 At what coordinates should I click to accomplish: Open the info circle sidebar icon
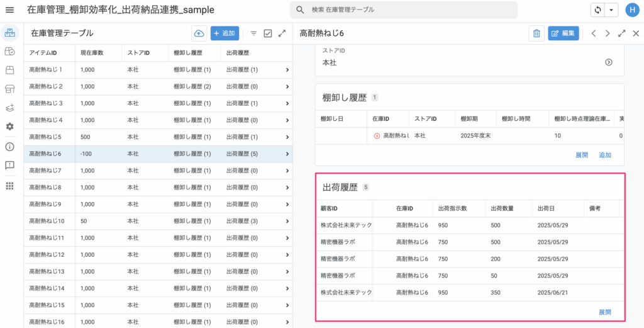(x=10, y=147)
